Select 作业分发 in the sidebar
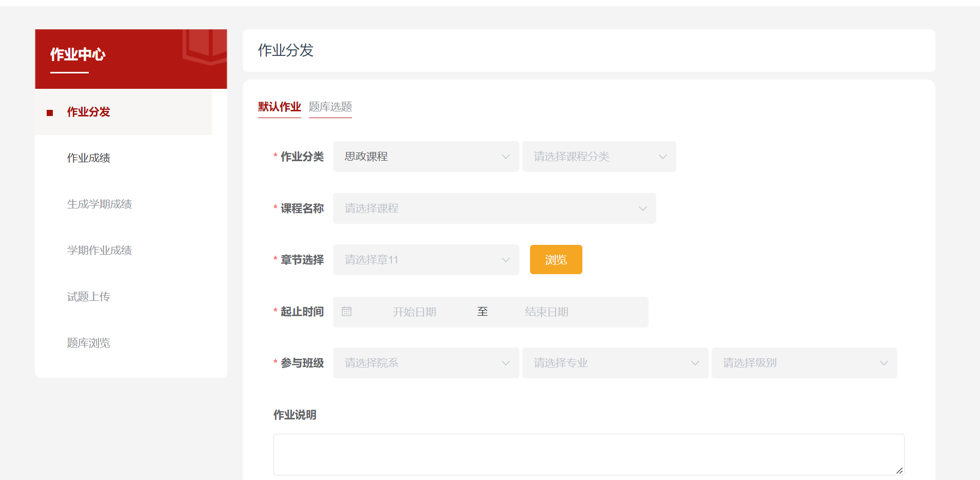980x480 pixels. (123, 112)
